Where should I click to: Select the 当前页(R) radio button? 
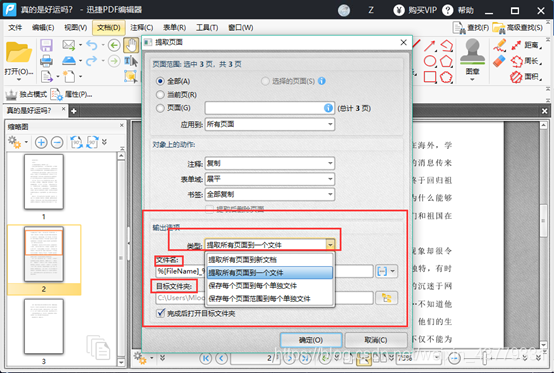tap(160, 94)
